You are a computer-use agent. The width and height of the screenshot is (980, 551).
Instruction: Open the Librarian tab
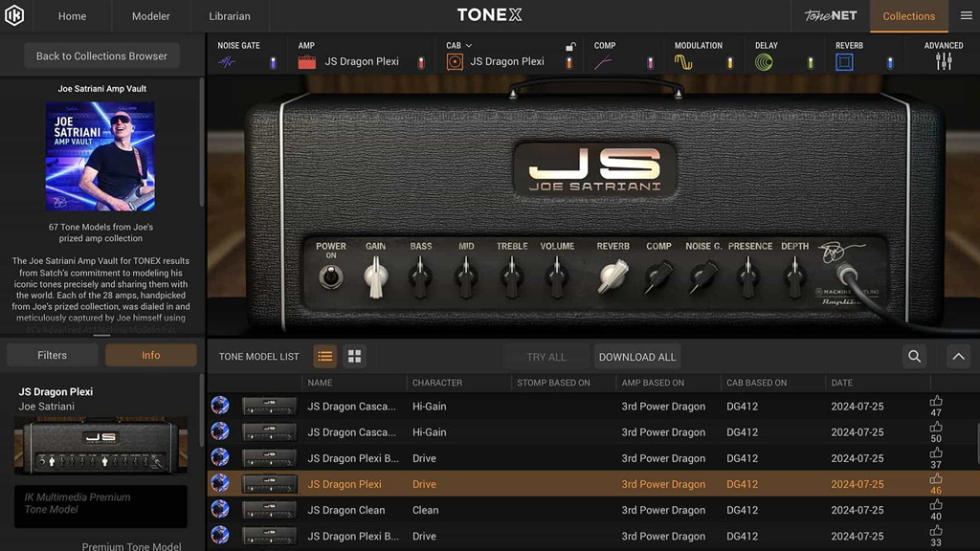pos(230,16)
